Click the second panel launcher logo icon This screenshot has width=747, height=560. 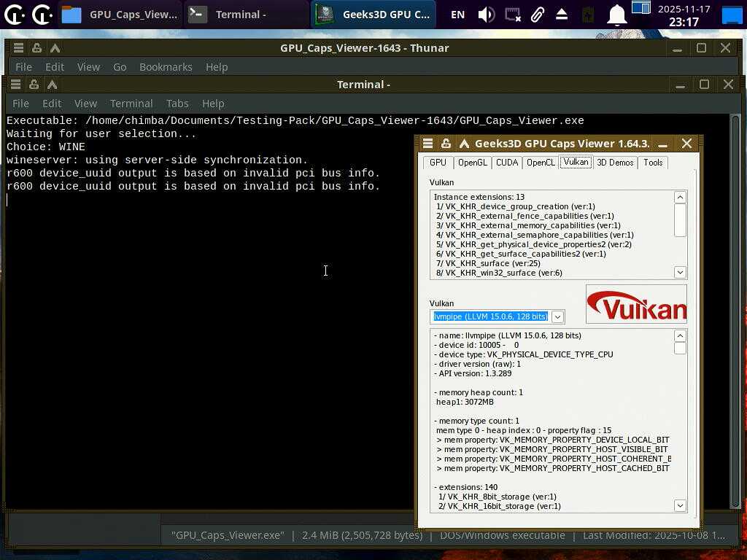[x=42, y=15]
